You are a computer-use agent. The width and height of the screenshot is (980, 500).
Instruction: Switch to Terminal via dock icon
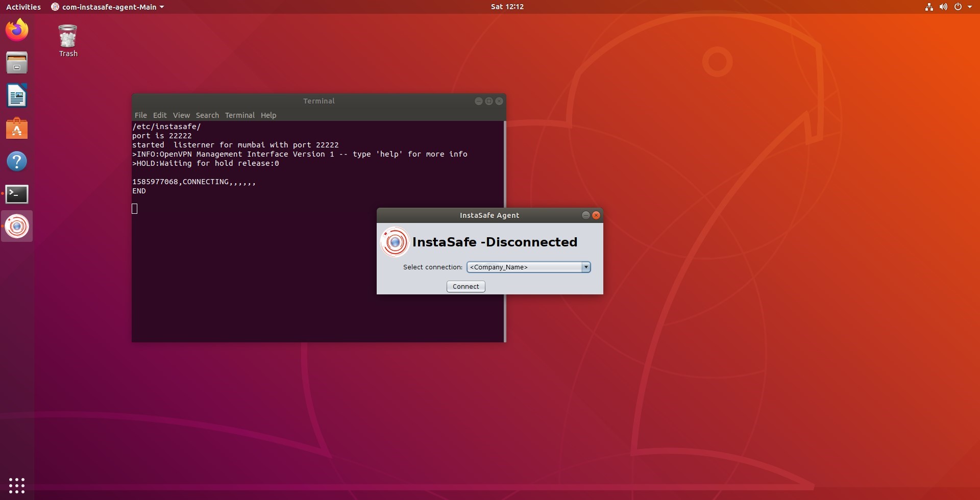[x=17, y=194]
